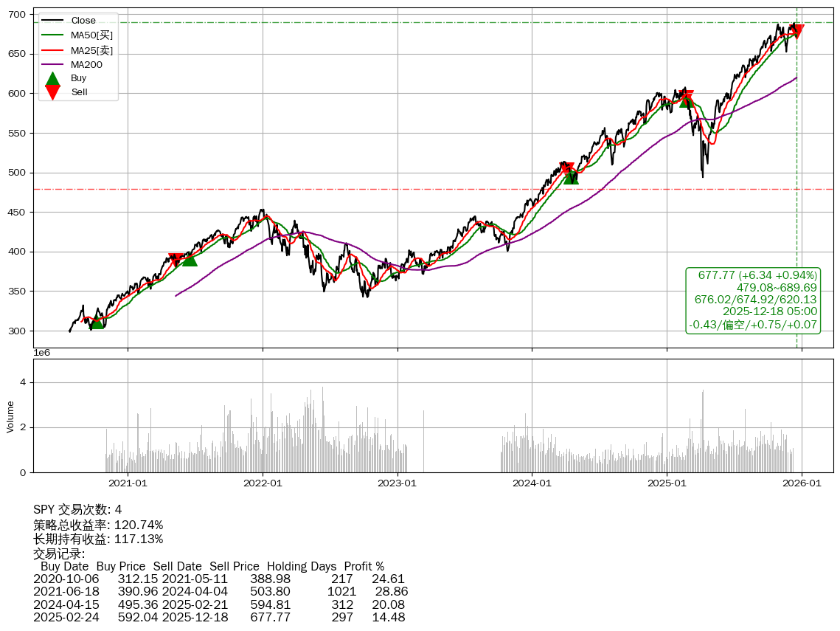The image size is (840, 631).
Task: Click the red Sell marker near February 2025
Action: 687,97
